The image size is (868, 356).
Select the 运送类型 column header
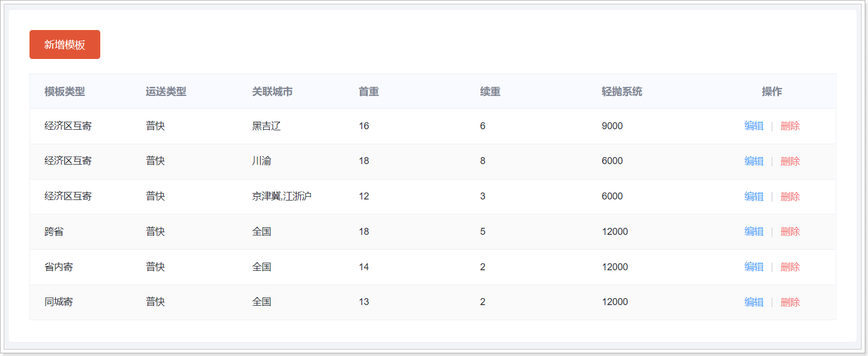point(166,92)
